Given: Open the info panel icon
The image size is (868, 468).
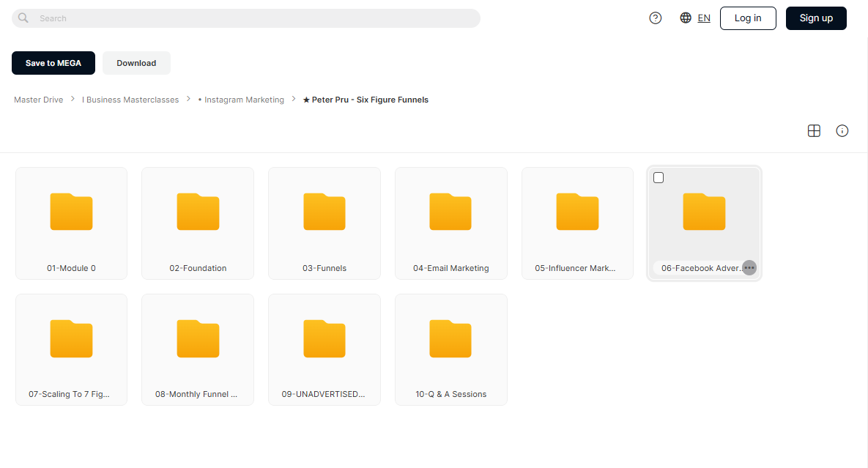Looking at the screenshot, I should pyautogui.click(x=842, y=131).
